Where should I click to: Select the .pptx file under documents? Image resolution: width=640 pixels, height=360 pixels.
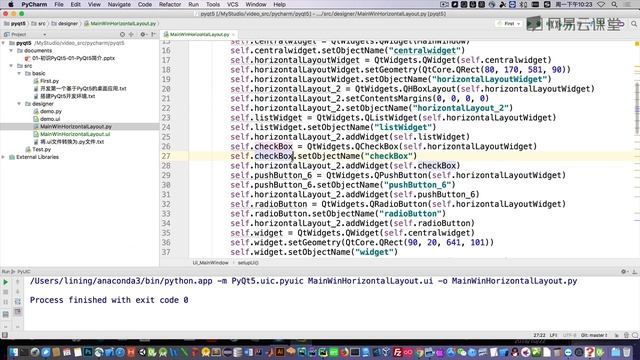point(73,58)
